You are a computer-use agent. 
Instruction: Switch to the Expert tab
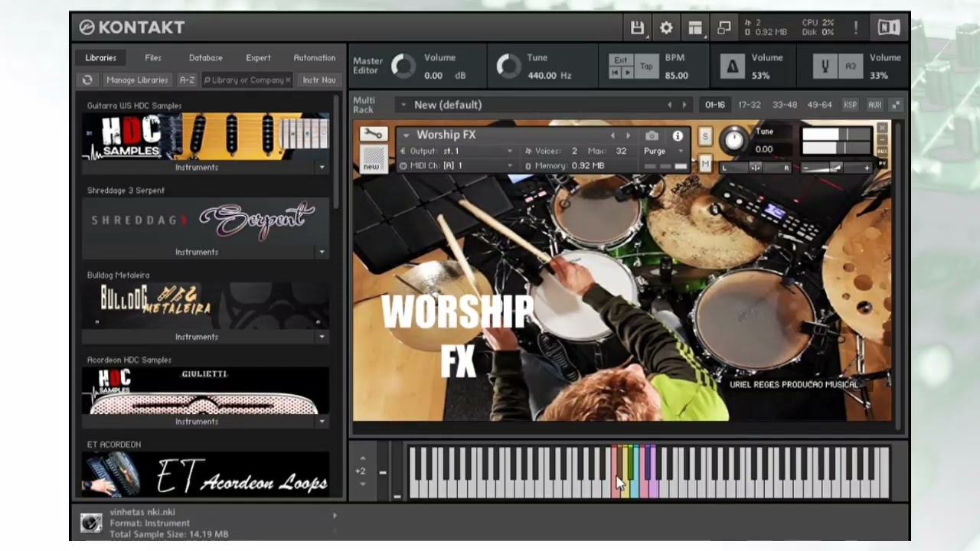(258, 58)
